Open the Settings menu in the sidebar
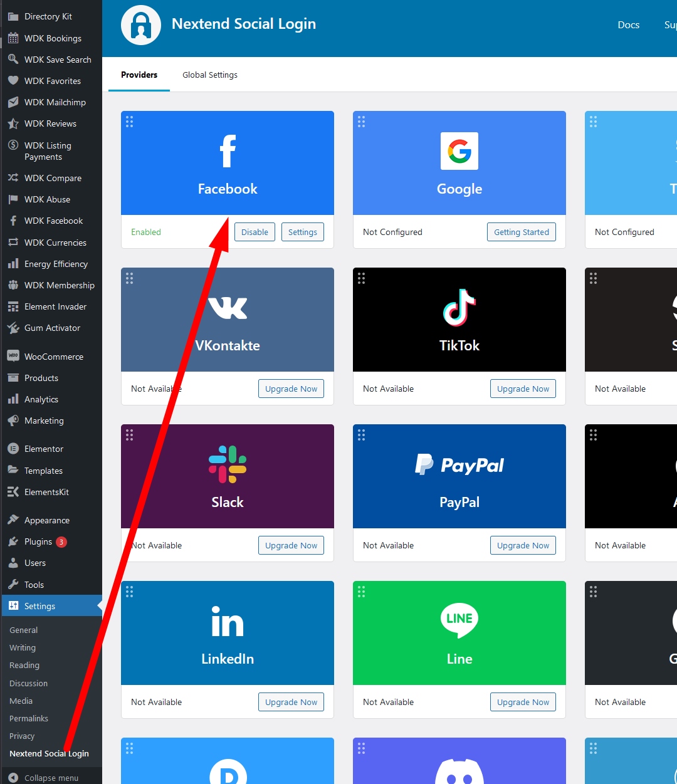The image size is (677, 784). [x=51, y=606]
